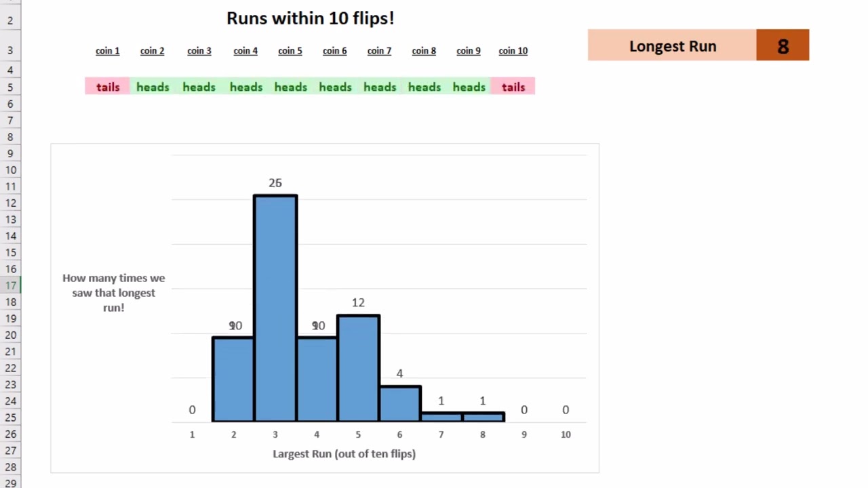868x488 pixels.
Task: Click the coin 1 header cell
Action: [x=107, y=51]
